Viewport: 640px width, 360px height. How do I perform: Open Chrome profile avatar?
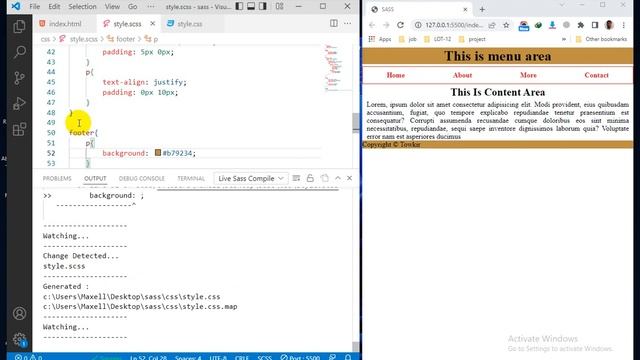pyautogui.click(x=609, y=25)
